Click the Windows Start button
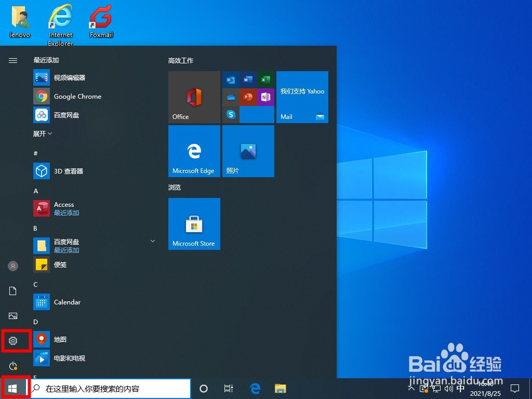532x399 pixels. (x=12, y=389)
